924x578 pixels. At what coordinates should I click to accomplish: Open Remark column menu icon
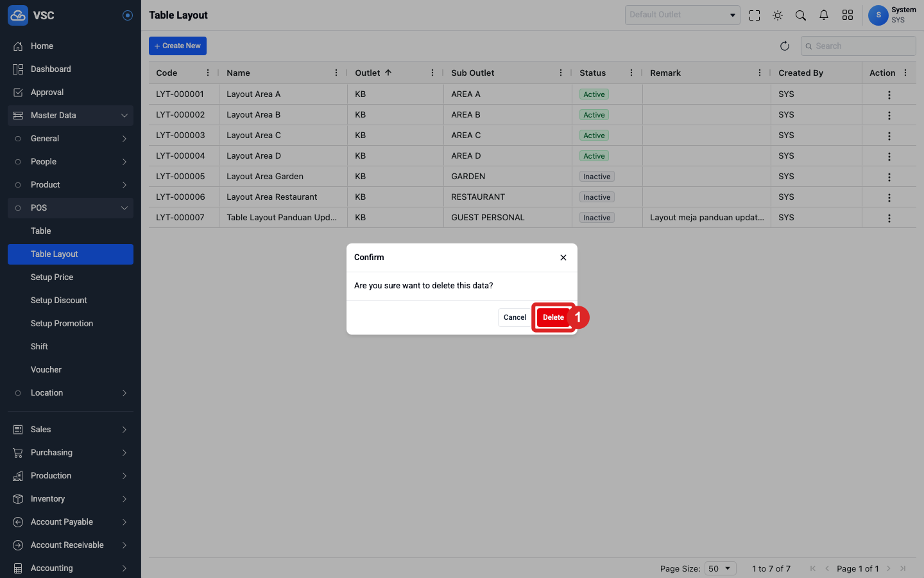tap(760, 73)
